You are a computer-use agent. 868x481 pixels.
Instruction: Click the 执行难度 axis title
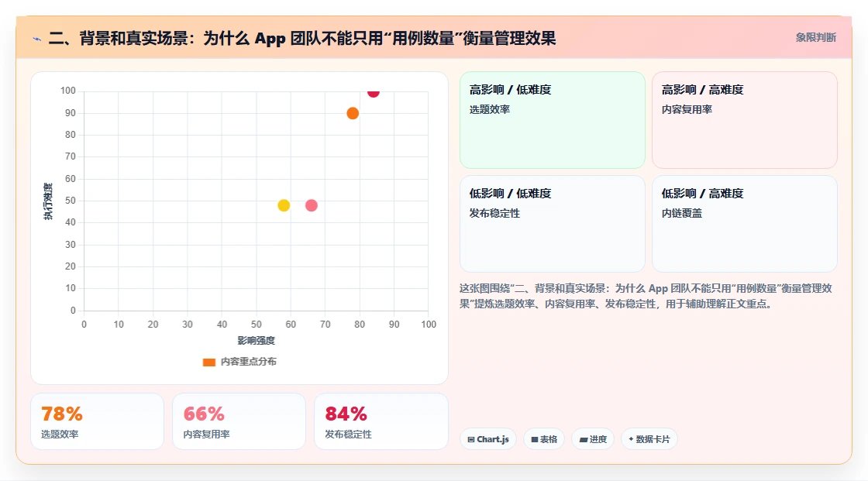pyautogui.click(x=48, y=201)
